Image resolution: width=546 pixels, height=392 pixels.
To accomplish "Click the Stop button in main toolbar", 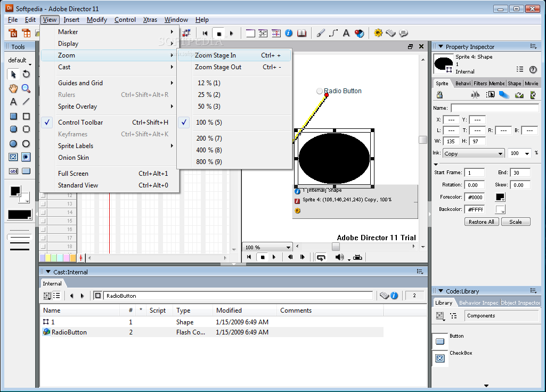I will point(219,34).
